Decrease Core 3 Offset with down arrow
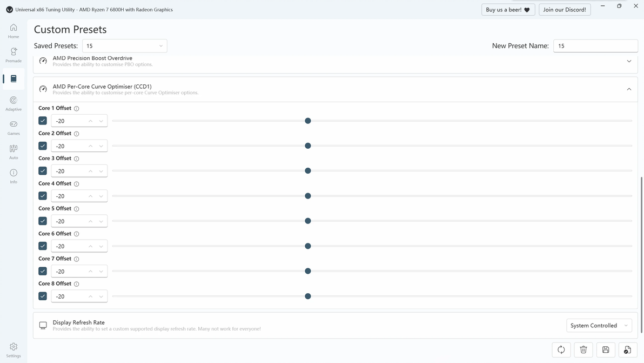 [101, 171]
